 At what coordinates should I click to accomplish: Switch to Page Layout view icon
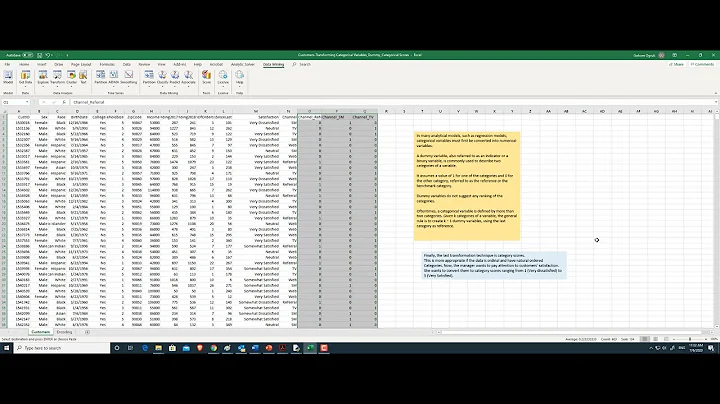click(x=655, y=339)
